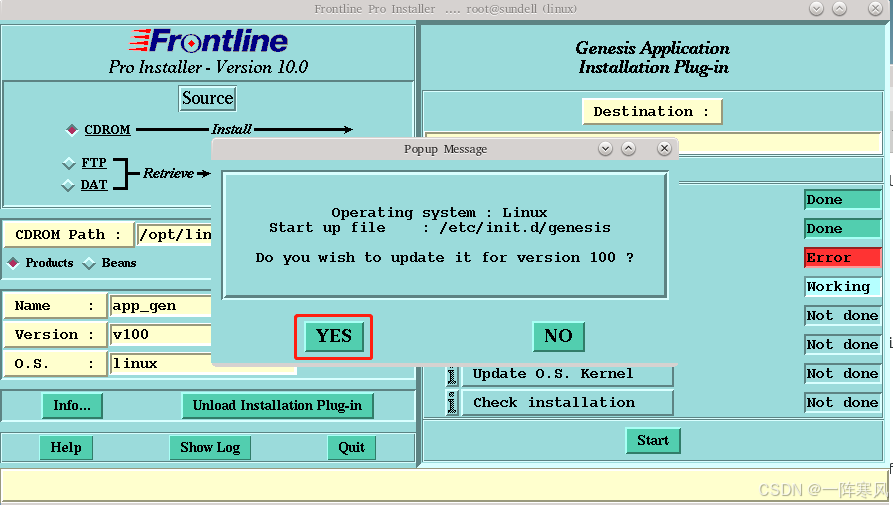Click the Name field showing app_gen

pyautogui.click(x=161, y=306)
